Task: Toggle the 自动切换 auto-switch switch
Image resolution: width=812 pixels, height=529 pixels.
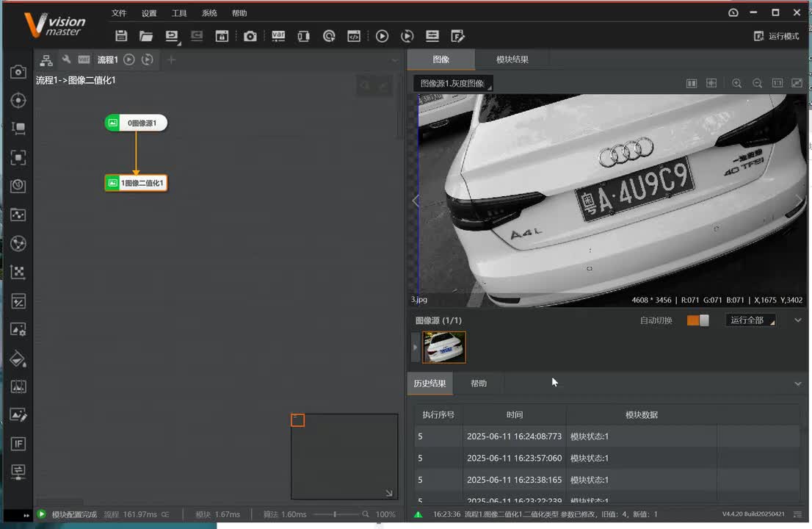Action: coord(697,320)
